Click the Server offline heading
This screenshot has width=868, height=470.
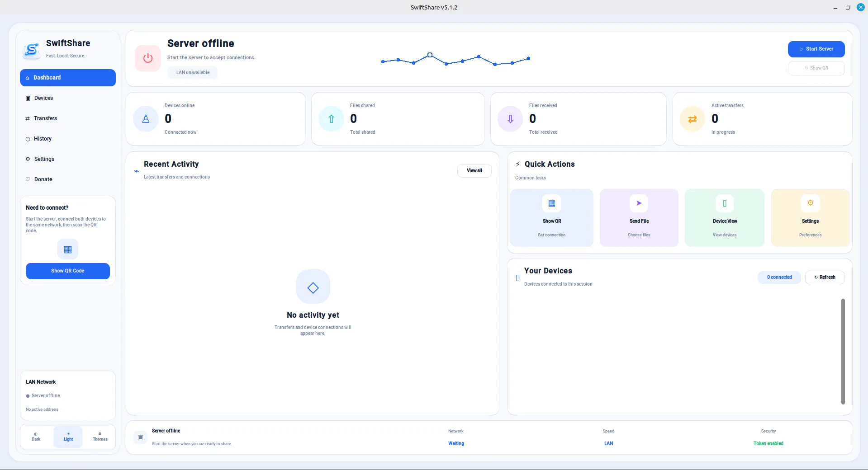tap(201, 44)
